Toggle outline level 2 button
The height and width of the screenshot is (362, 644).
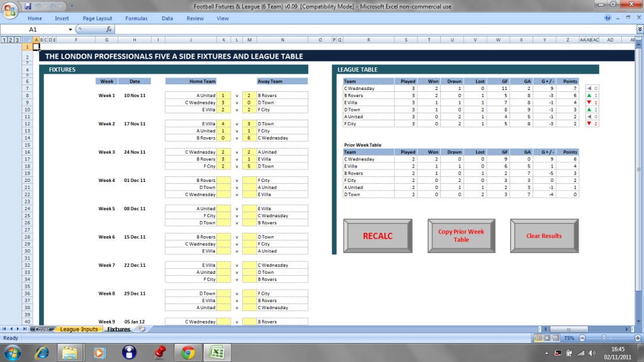click(10, 40)
